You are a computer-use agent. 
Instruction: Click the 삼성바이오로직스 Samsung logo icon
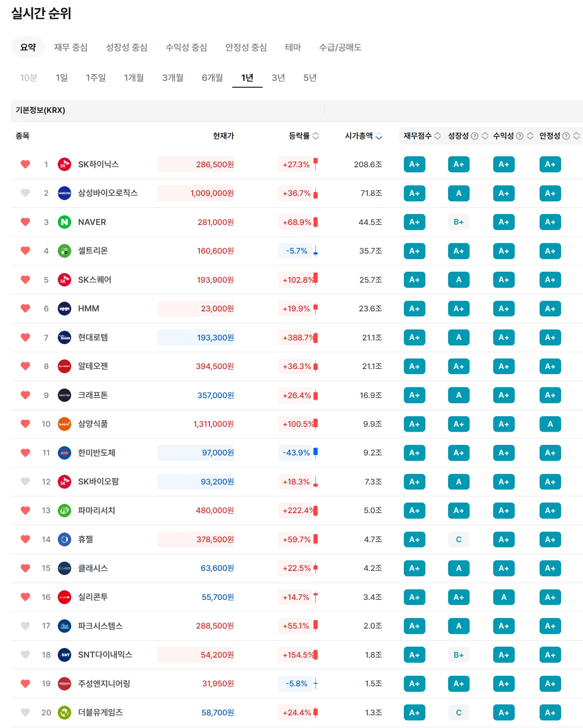coord(64,193)
